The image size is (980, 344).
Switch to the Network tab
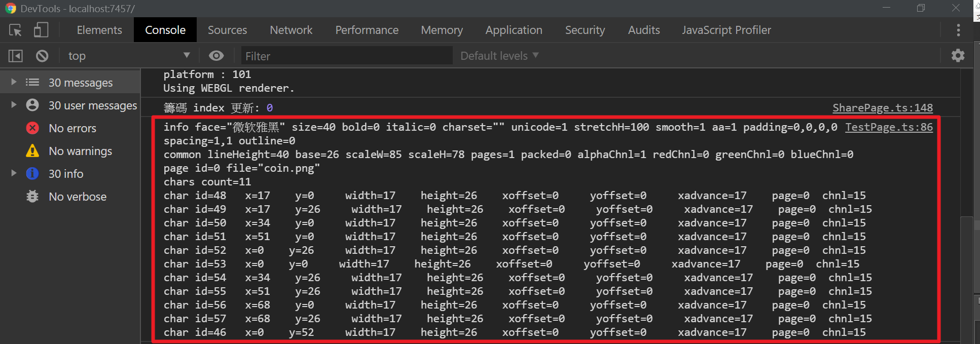[x=291, y=30]
